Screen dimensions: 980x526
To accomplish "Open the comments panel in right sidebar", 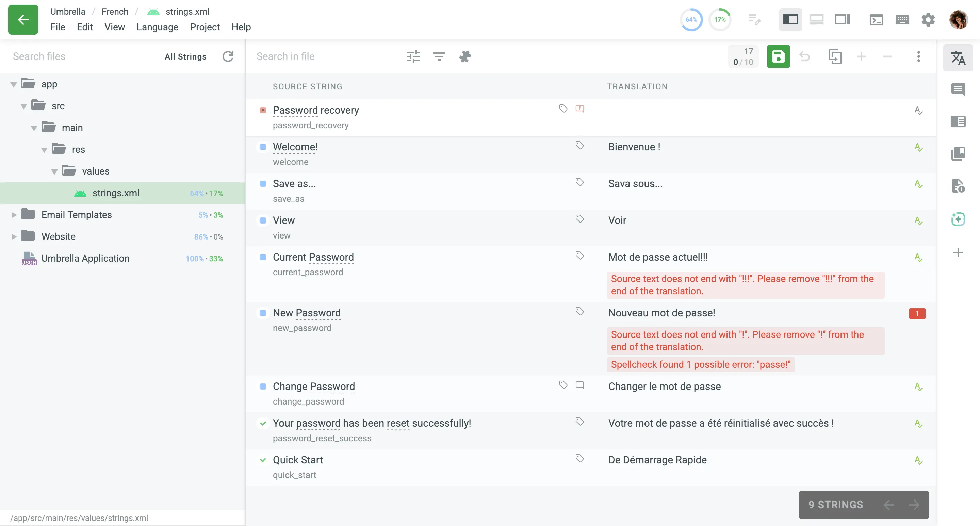I will 958,90.
